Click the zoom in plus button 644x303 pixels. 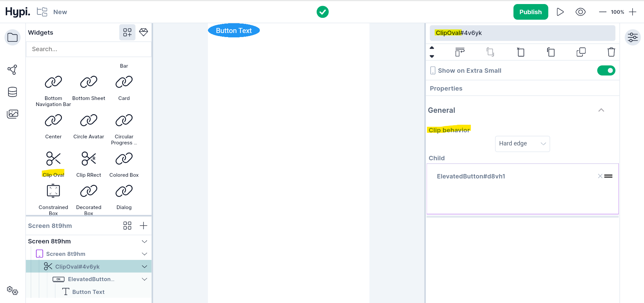coord(633,12)
